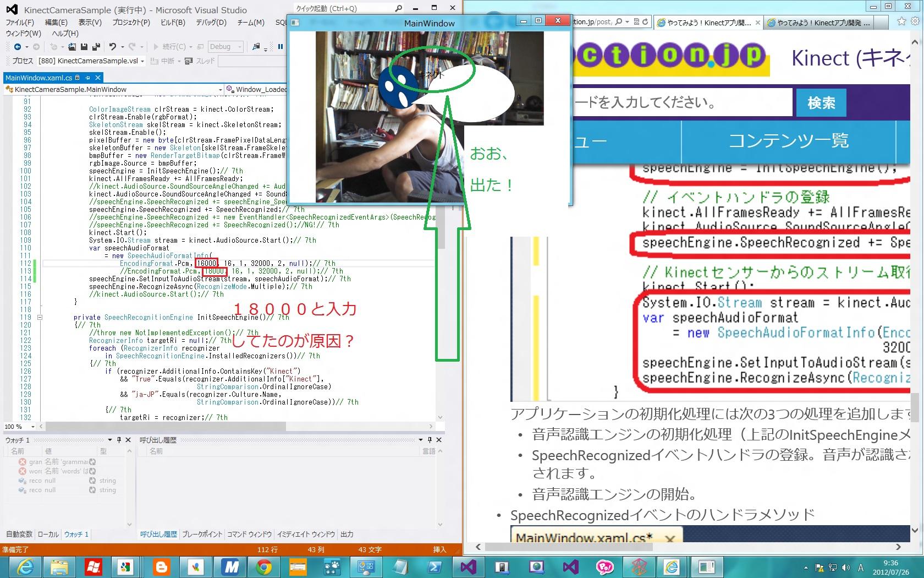Open Internet Explorer from the taskbar

(26, 566)
